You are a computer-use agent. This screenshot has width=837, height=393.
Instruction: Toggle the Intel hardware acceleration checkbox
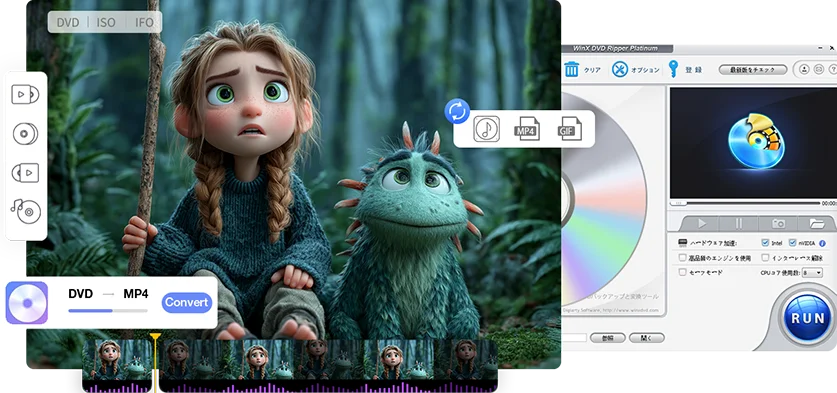coord(765,242)
